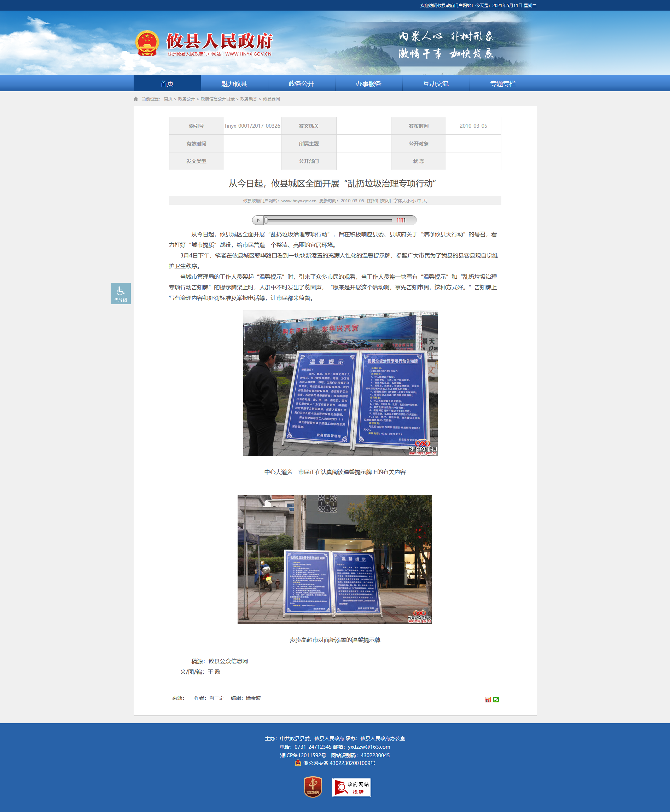The width and height of the screenshot is (670, 812).
Task: Open 政务动态 in the breadcrumb
Action: click(x=248, y=99)
